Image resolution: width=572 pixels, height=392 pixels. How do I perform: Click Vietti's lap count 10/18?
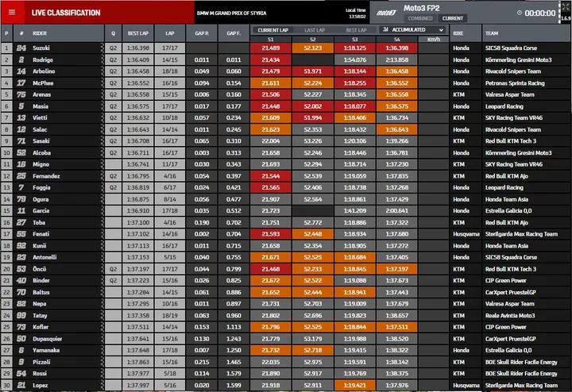point(170,117)
